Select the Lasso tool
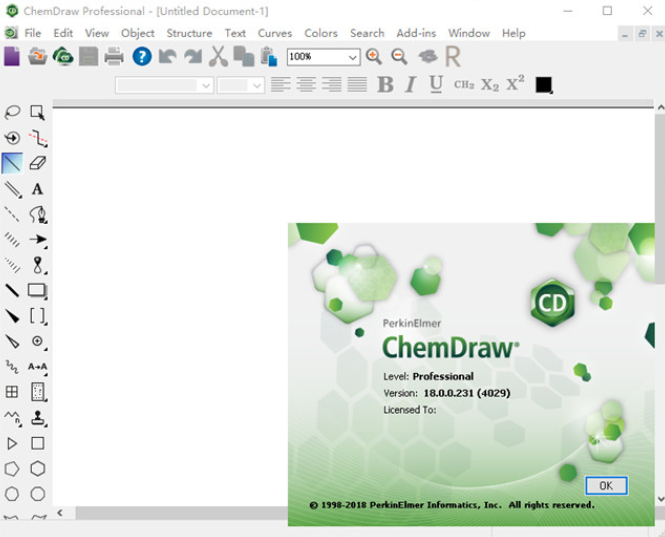 pyautogui.click(x=12, y=113)
